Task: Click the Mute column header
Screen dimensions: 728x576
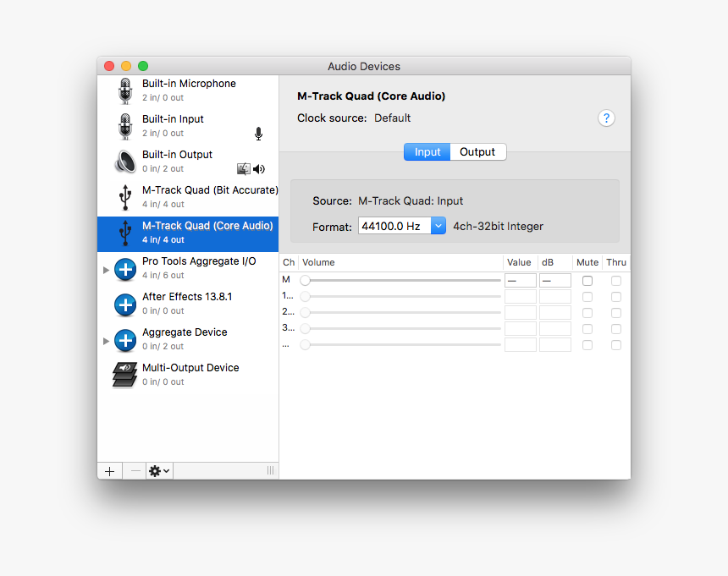Action: (x=587, y=262)
